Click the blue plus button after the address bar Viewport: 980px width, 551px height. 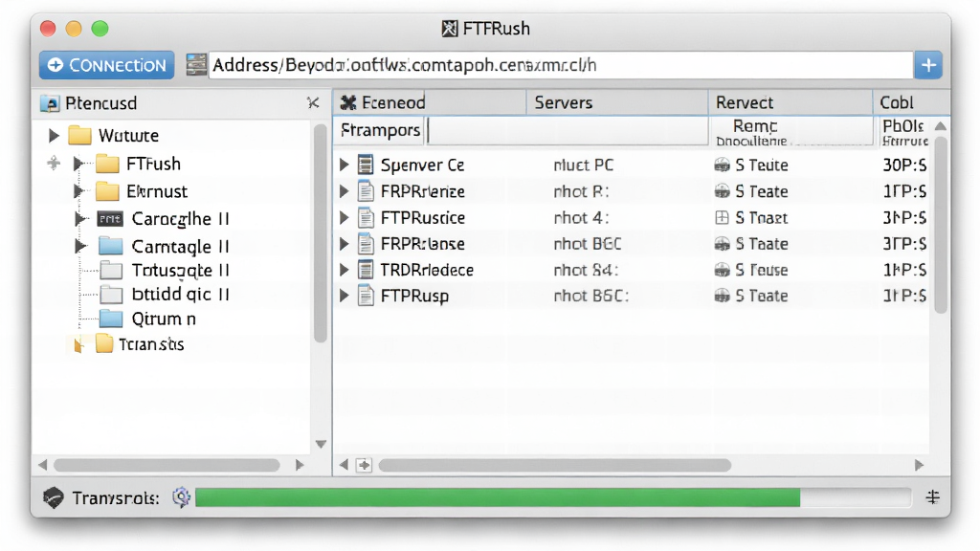928,65
